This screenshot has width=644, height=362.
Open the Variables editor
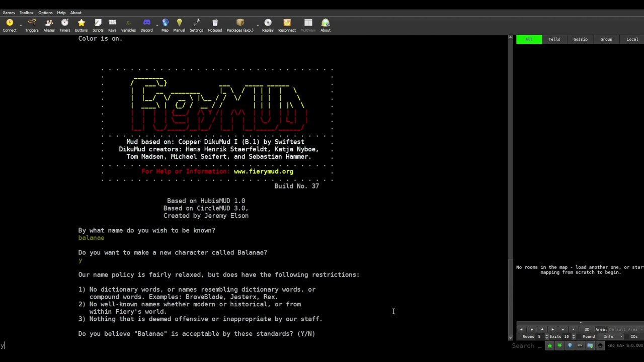128,25
